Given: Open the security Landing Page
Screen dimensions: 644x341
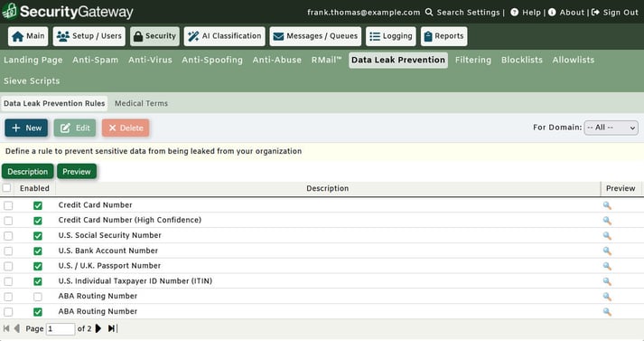Looking at the screenshot, I should tap(33, 60).
